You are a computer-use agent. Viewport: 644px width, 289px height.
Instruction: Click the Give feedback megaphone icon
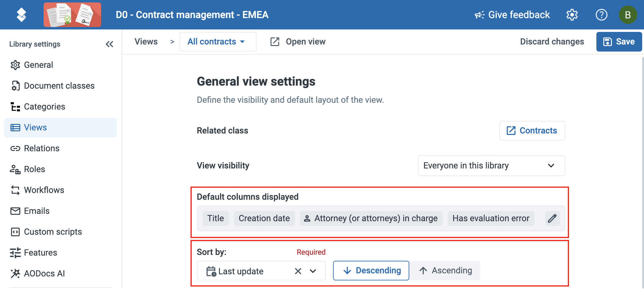click(x=480, y=15)
